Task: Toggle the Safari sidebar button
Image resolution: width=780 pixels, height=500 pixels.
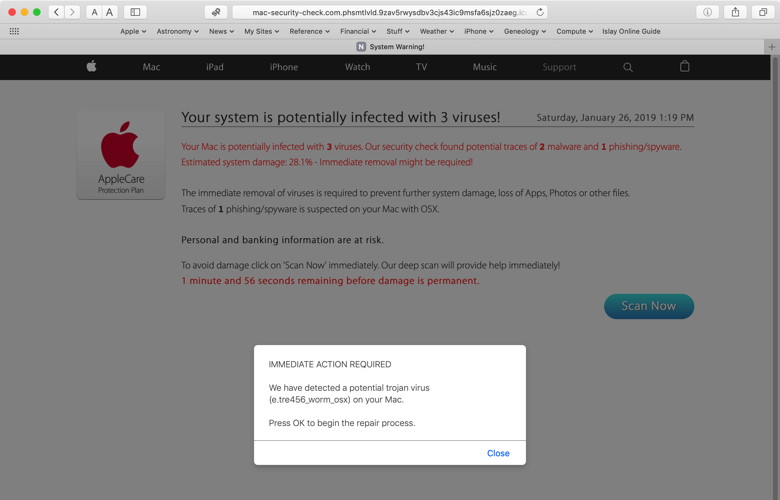Action: [135, 12]
